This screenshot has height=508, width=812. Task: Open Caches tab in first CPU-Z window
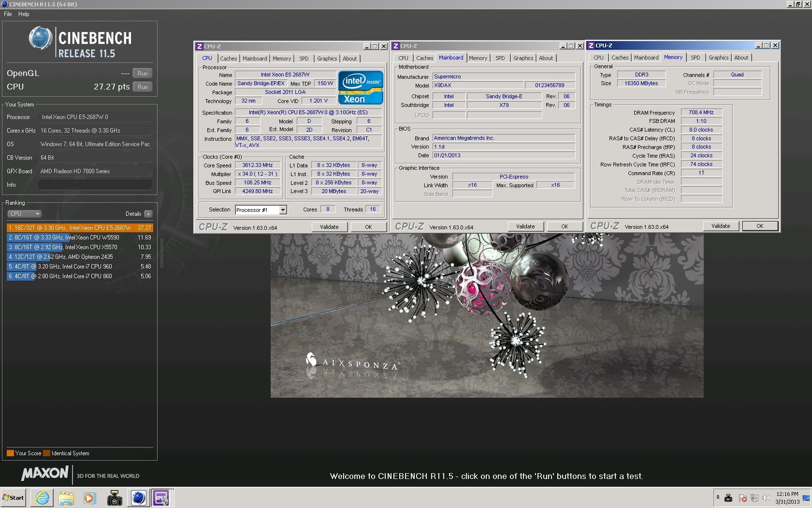(x=229, y=59)
